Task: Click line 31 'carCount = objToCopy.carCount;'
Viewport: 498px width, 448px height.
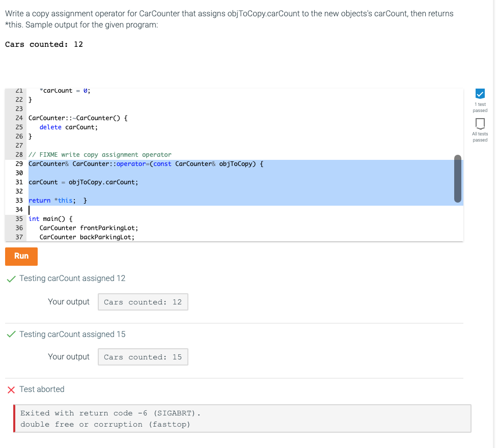Action: (x=83, y=182)
